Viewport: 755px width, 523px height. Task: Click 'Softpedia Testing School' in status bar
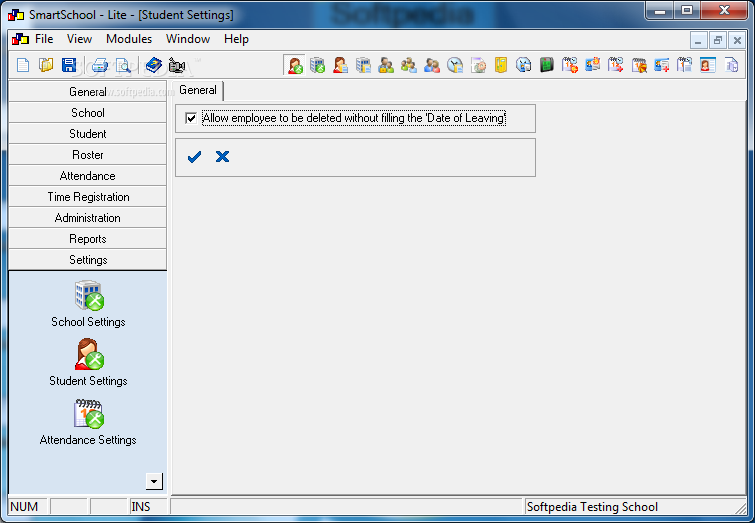(x=592, y=507)
